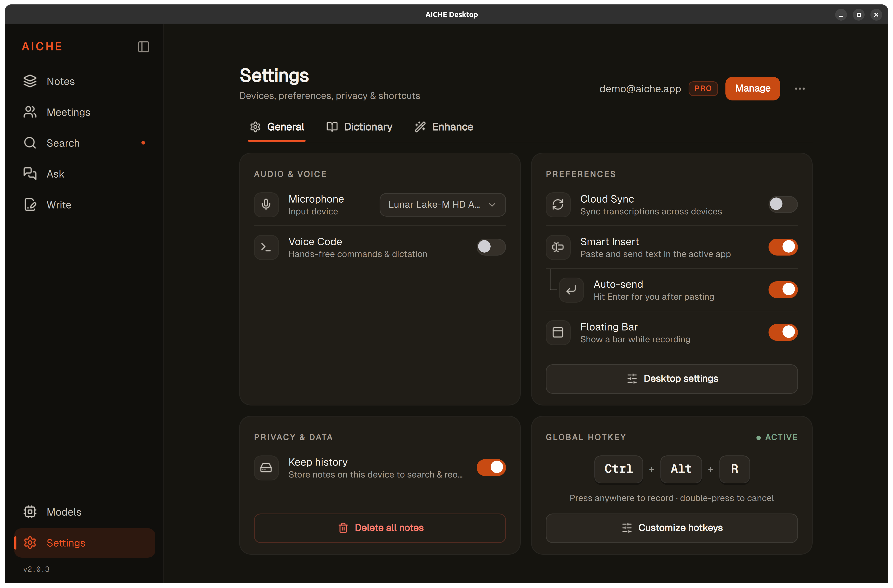Click the sliders icon on Desktop settings
Viewport: 893px width, 588px height.
coord(632,379)
